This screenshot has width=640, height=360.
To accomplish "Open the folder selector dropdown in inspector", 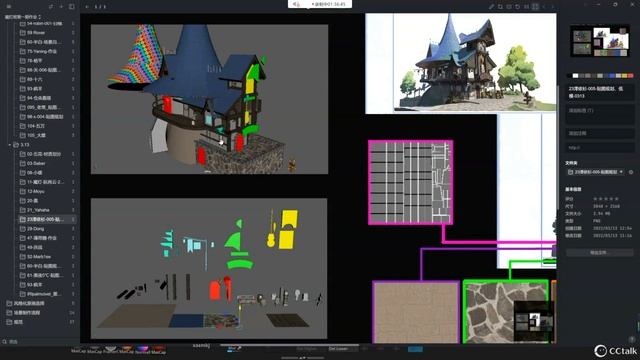I will tap(596, 172).
